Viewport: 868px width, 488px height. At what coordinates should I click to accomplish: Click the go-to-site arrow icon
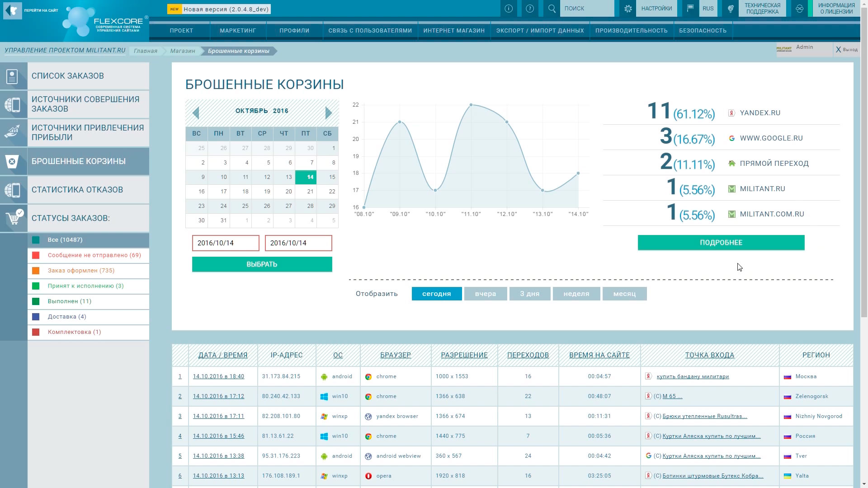click(x=13, y=10)
